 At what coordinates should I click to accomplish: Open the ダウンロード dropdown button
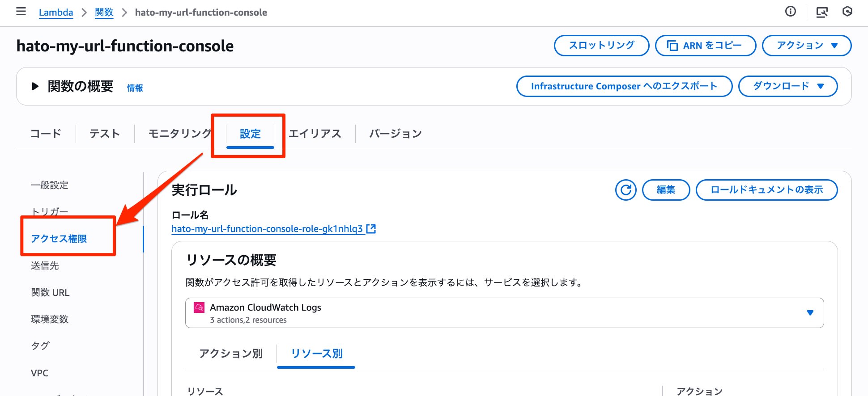pos(787,86)
